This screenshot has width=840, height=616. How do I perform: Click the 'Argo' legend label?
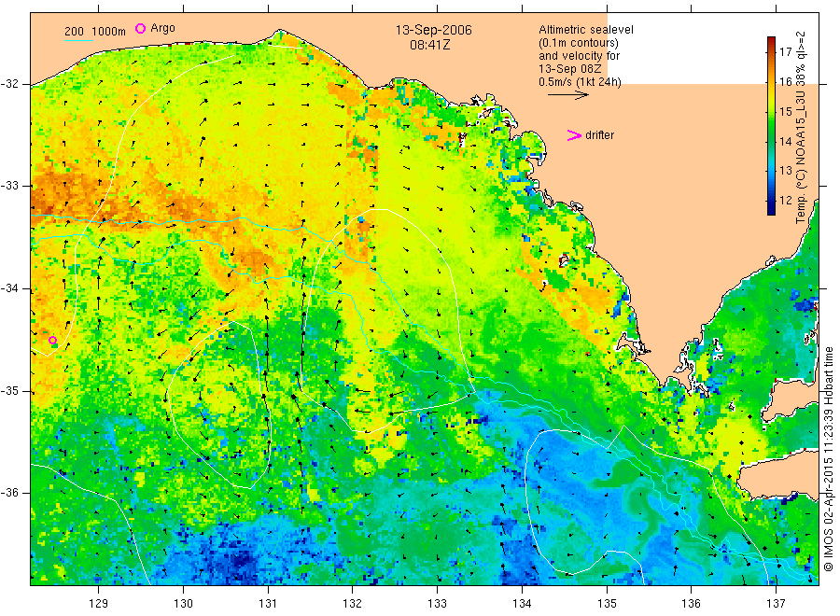pos(162,28)
